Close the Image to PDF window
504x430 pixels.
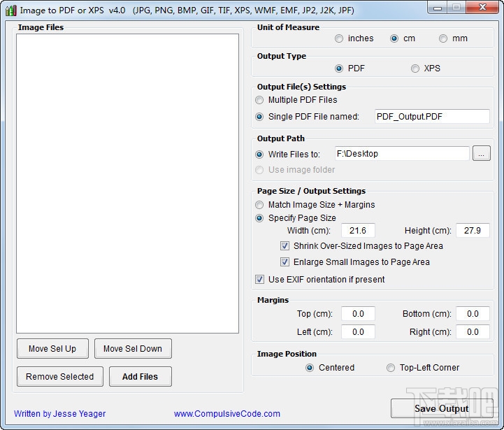click(x=482, y=8)
